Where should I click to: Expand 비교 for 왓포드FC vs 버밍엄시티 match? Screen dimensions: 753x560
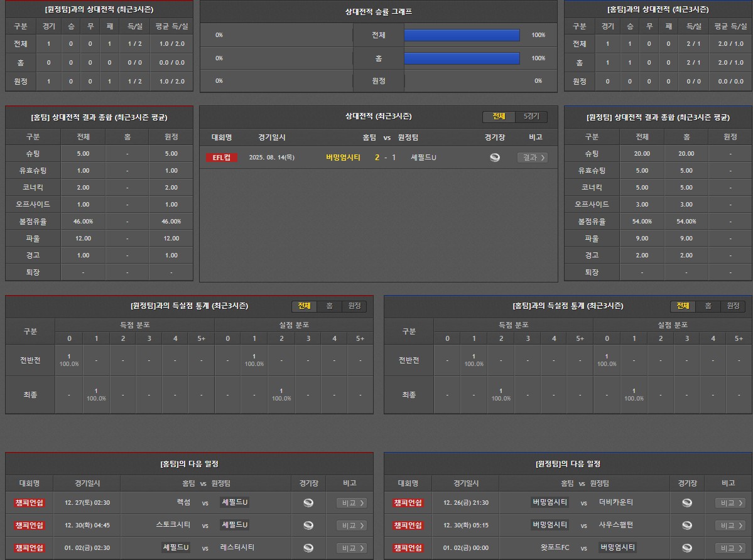click(x=730, y=548)
